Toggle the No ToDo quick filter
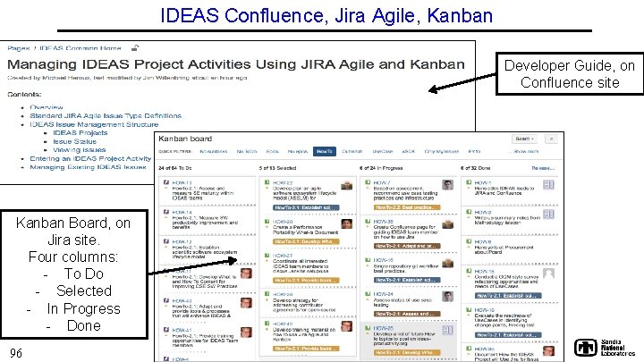 point(247,151)
